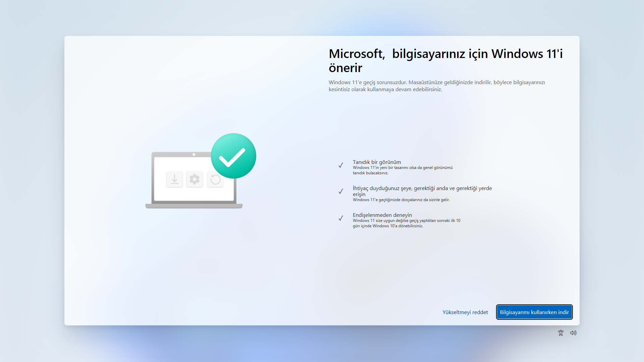Click the laptop illustration base
Screen dimensions: 644x362
pyautogui.click(x=194, y=206)
